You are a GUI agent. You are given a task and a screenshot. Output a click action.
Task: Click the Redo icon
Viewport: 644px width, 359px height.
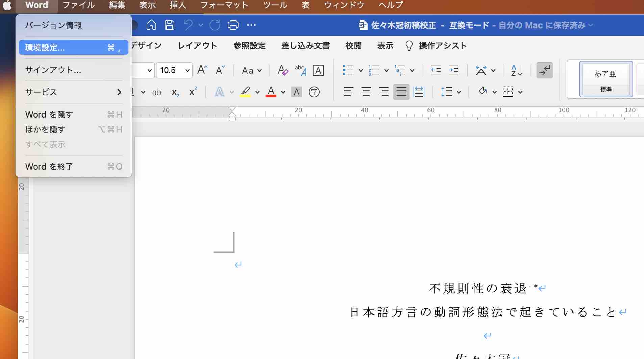pos(215,25)
